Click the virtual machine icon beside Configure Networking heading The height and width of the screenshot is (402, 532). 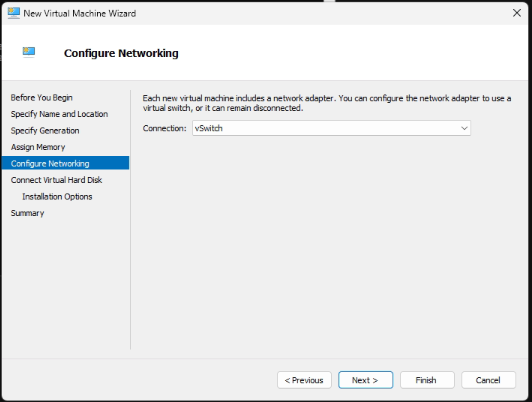pos(29,52)
